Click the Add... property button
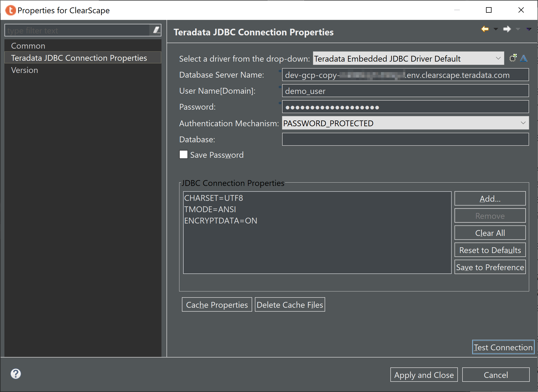This screenshot has height=392, width=538. tap(490, 199)
